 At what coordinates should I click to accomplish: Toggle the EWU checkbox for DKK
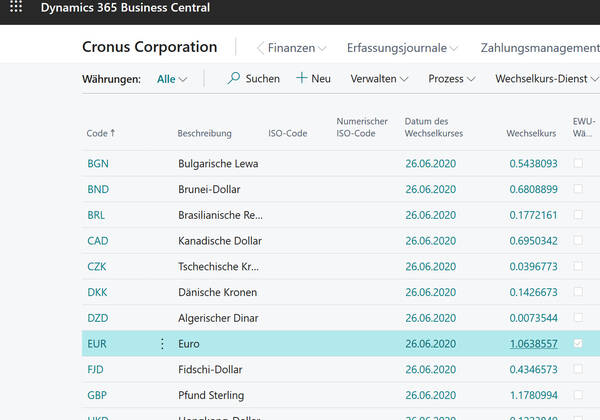(x=578, y=292)
